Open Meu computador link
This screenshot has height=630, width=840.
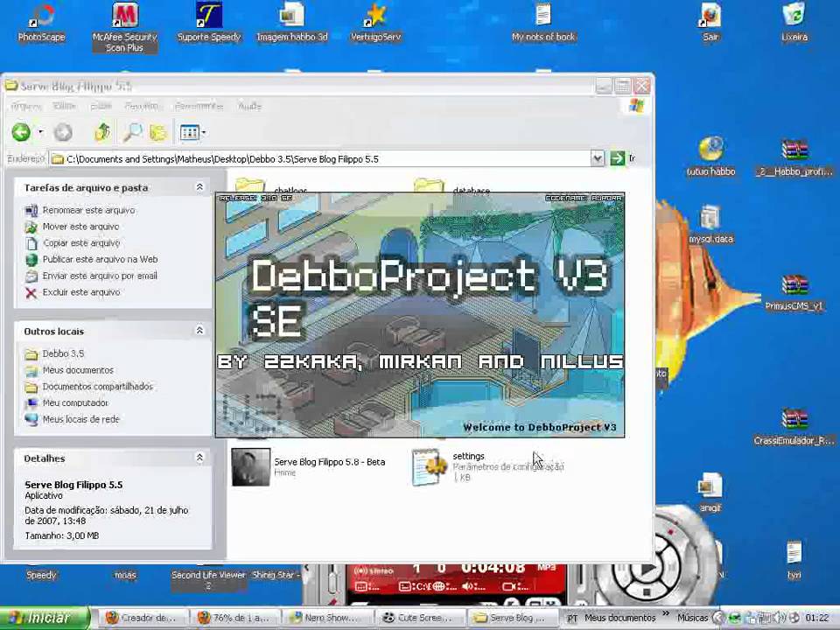(x=75, y=402)
